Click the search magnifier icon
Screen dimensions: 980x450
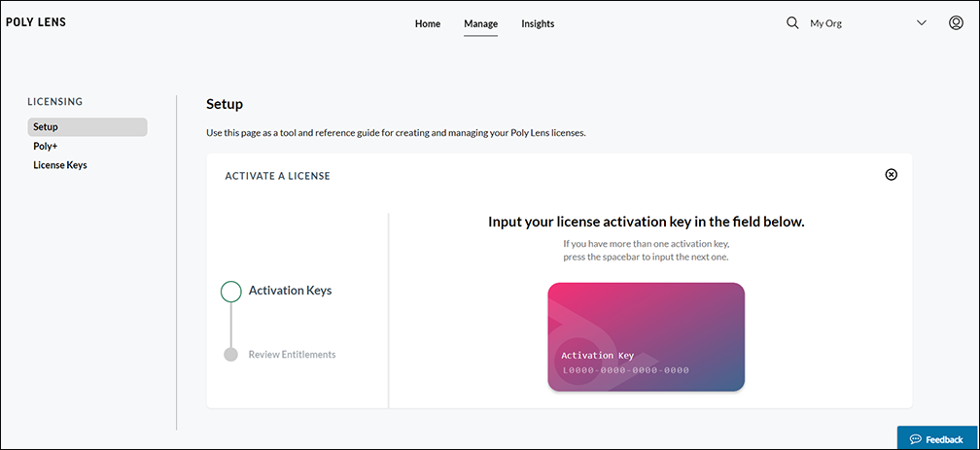pyautogui.click(x=791, y=23)
